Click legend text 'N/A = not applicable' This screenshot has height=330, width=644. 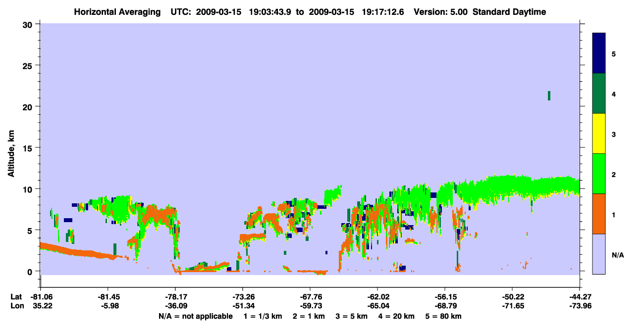pyautogui.click(x=195, y=316)
